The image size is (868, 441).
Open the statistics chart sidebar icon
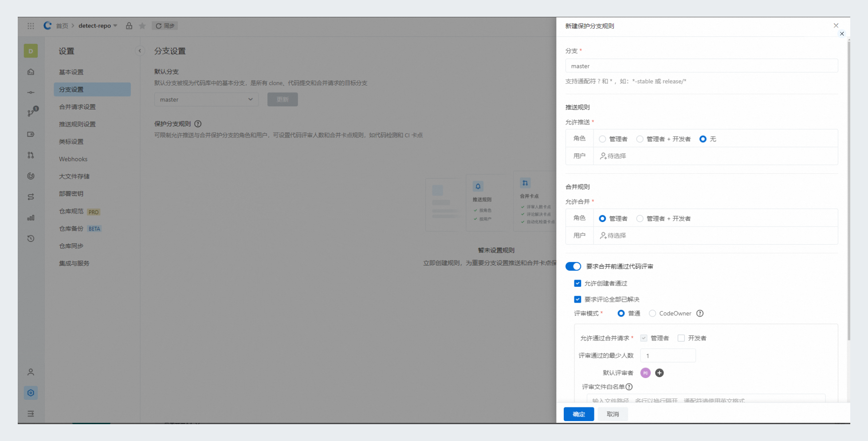(x=31, y=218)
